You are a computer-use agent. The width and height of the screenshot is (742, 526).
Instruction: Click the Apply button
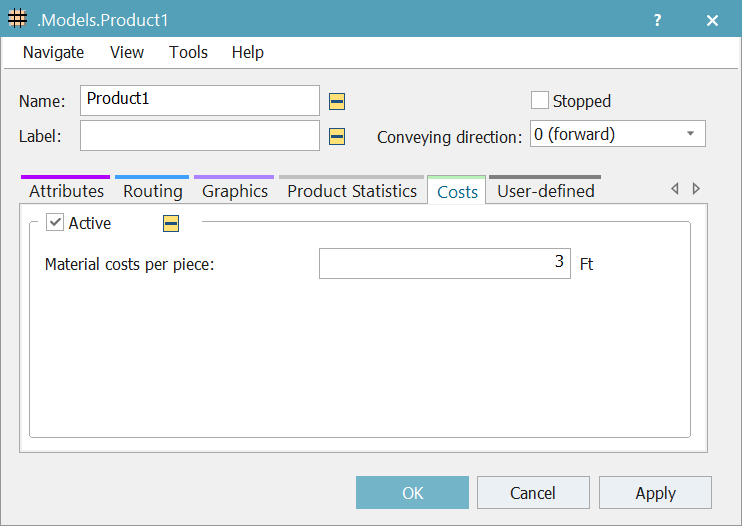tap(655, 493)
